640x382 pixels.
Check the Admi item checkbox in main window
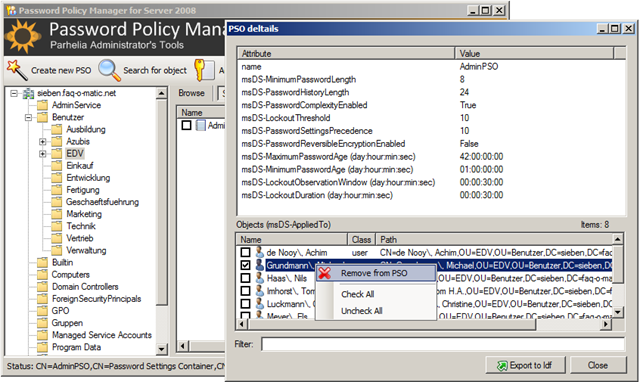pos(187,125)
